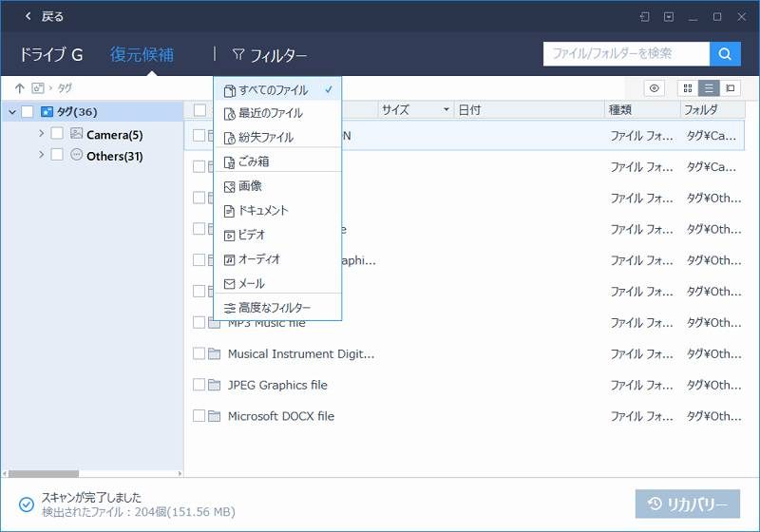760x532 pixels.
Task: Click the back arrow 戻る
Action: 44,16
